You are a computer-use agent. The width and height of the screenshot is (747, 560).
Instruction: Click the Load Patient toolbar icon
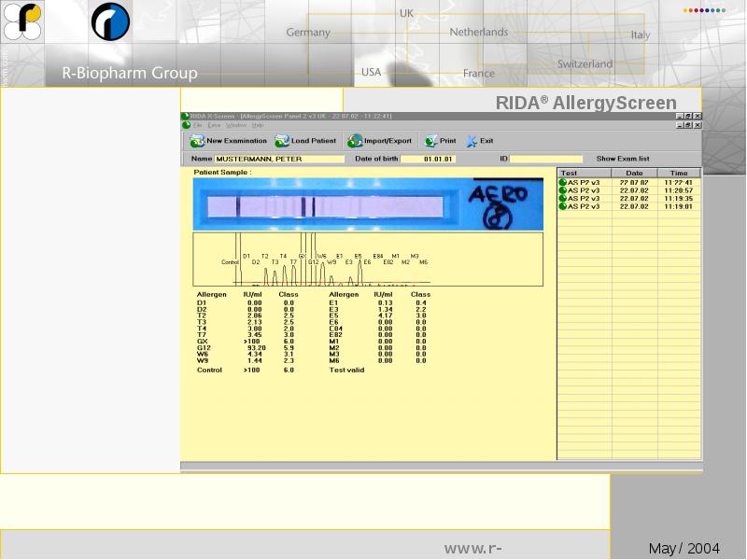click(282, 141)
